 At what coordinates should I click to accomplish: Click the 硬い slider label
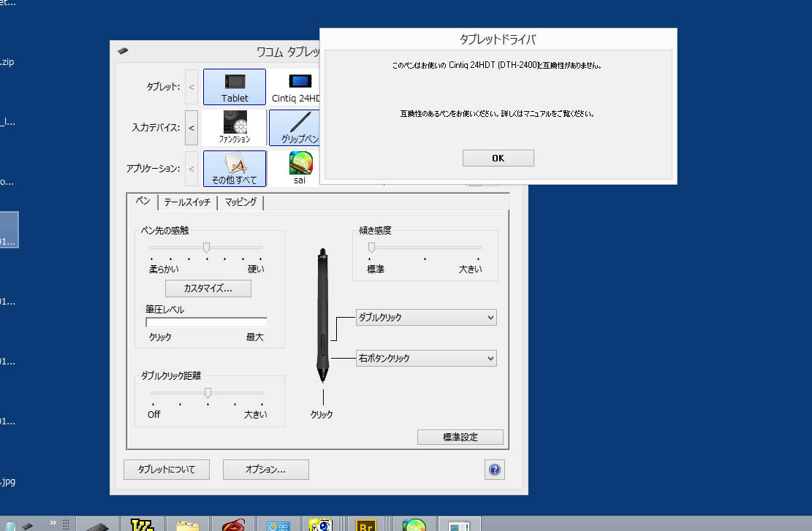[x=256, y=269]
